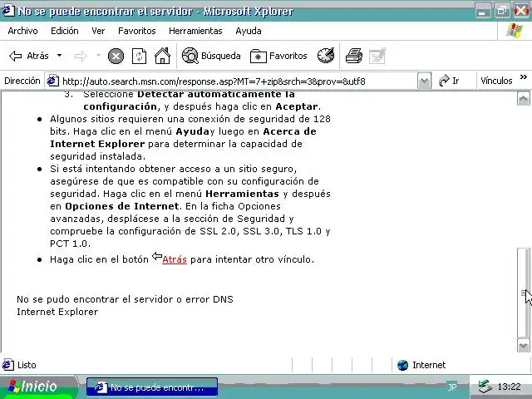Click the bold 'Opciones de Internet' text
This screenshot has width=532, height=399.
122,206
